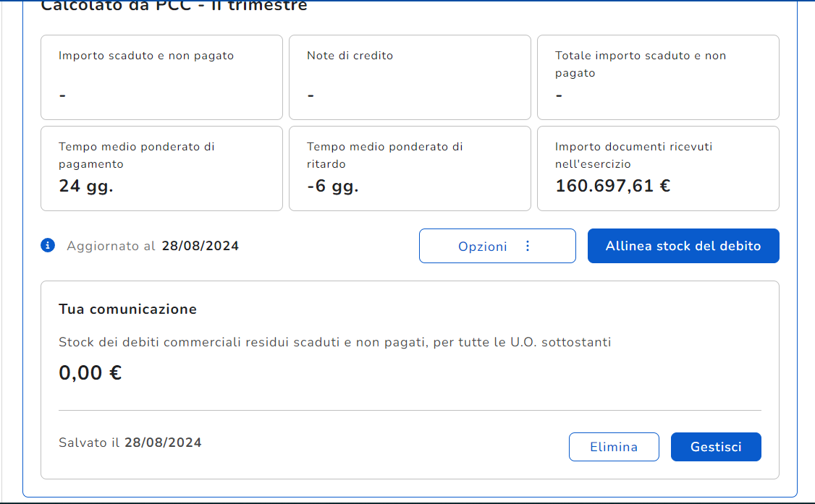Click the Elimina button

coord(613,447)
